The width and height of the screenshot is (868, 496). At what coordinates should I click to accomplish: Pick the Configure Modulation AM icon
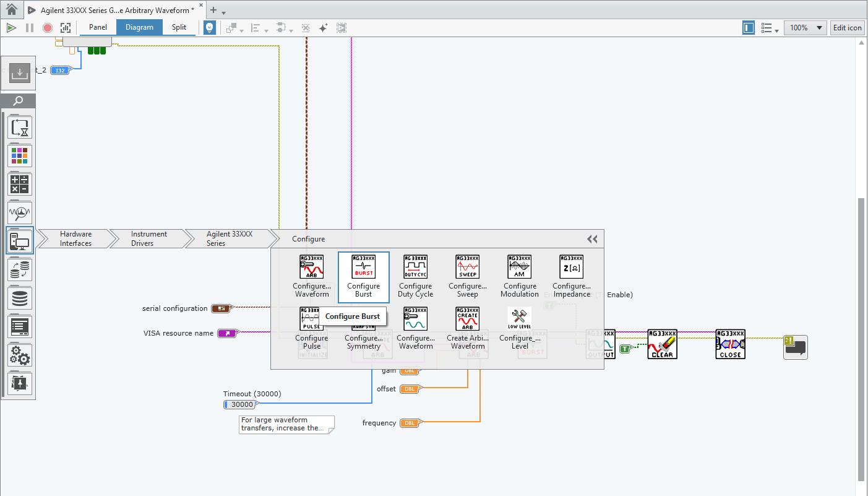coord(519,267)
